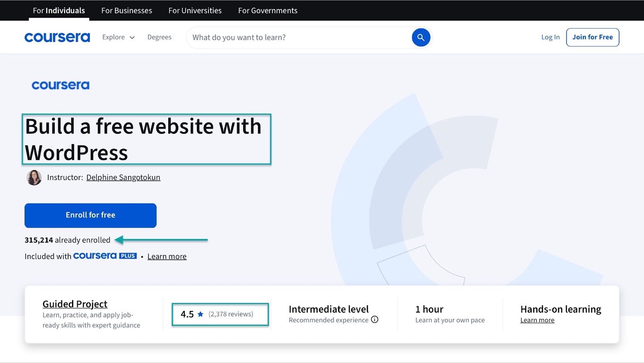Click the Join for Free button
The height and width of the screenshot is (363, 644).
(592, 37)
